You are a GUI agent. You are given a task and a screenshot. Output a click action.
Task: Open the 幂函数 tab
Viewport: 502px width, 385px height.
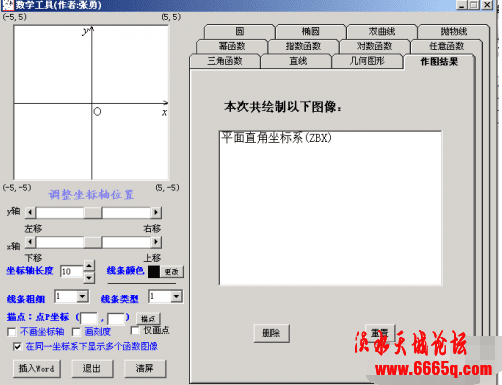coord(232,46)
